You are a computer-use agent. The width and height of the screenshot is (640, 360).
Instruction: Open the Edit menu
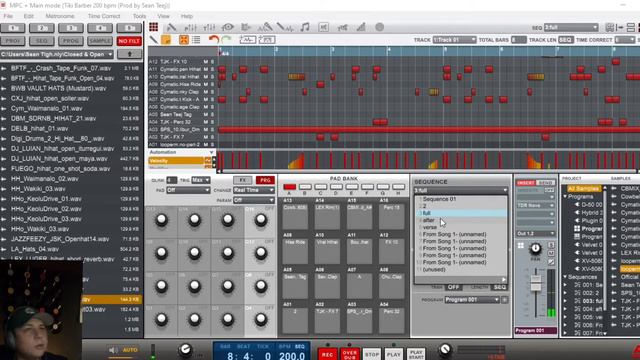pyautogui.click(x=29, y=16)
